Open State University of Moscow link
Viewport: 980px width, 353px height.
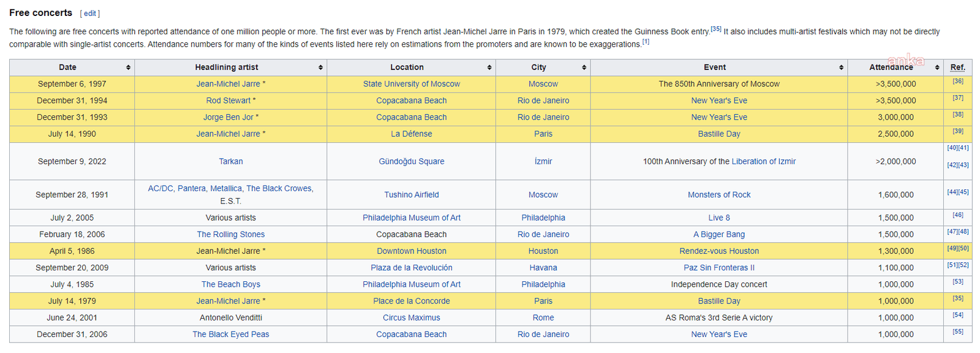[x=412, y=84]
